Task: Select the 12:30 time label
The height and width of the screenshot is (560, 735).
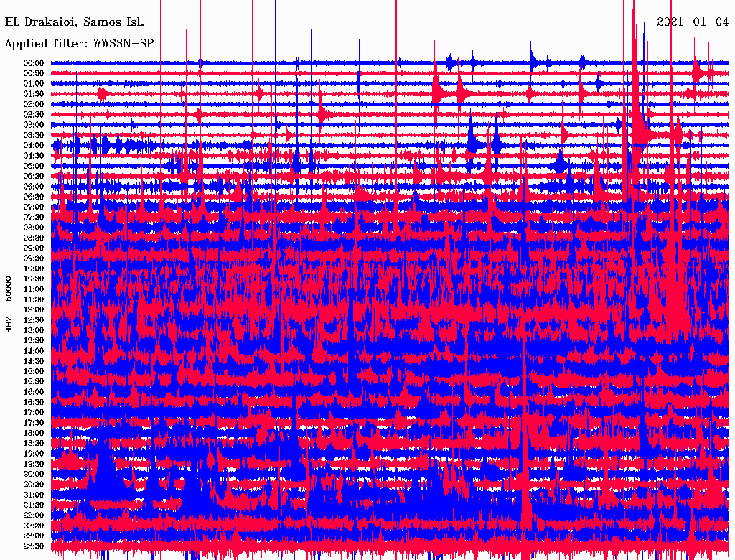Action: [x=33, y=320]
